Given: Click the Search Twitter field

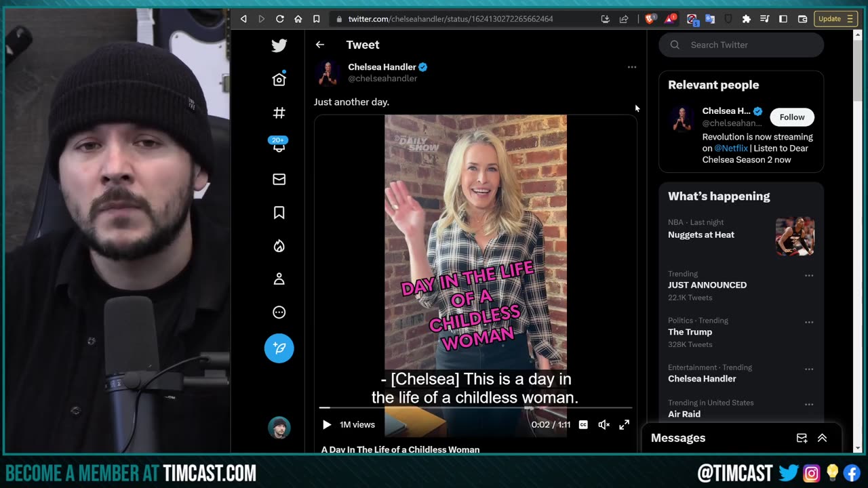Looking at the screenshot, I should click(x=741, y=45).
